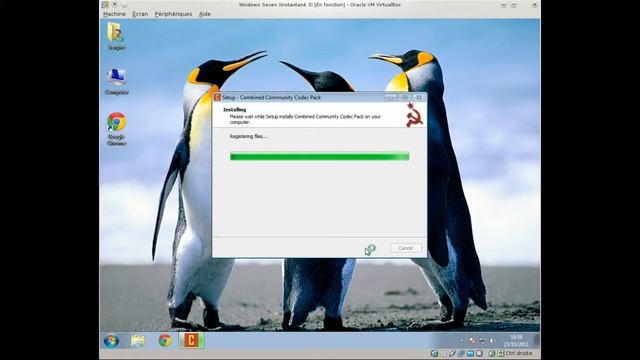Click the optical disc indicator in VirtualBox status bar
The image size is (640, 360).
coord(444,353)
